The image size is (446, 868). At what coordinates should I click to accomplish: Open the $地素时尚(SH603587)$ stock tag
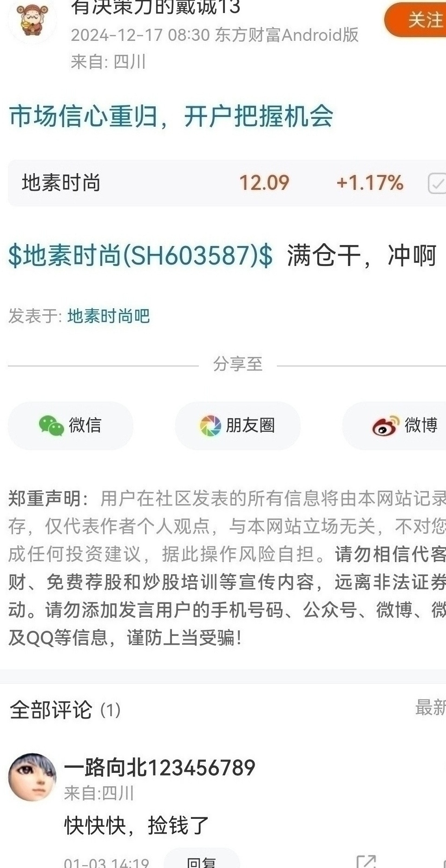[141, 256]
